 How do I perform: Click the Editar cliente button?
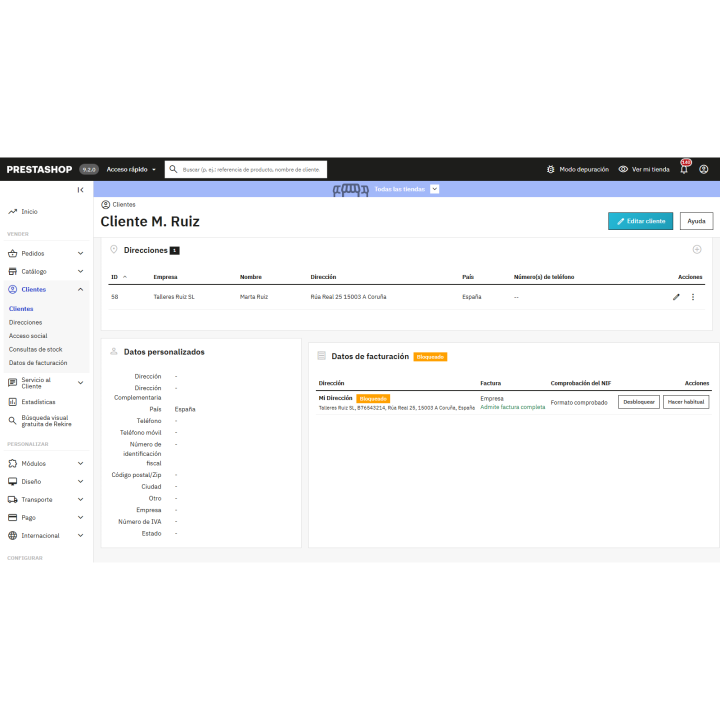coord(640,221)
